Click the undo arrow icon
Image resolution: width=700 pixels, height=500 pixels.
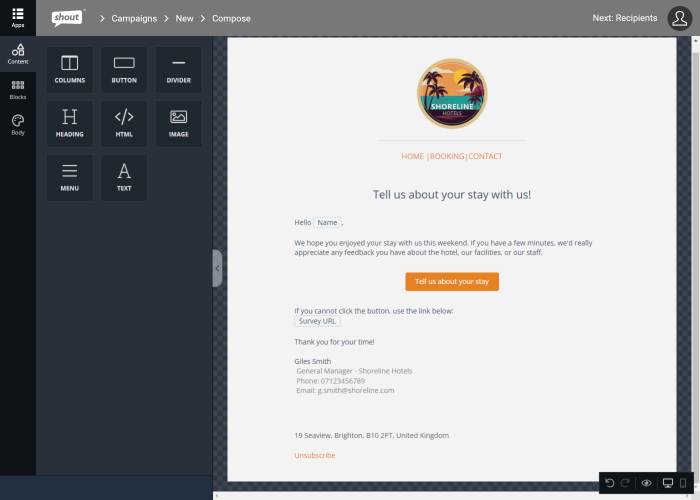(610, 483)
